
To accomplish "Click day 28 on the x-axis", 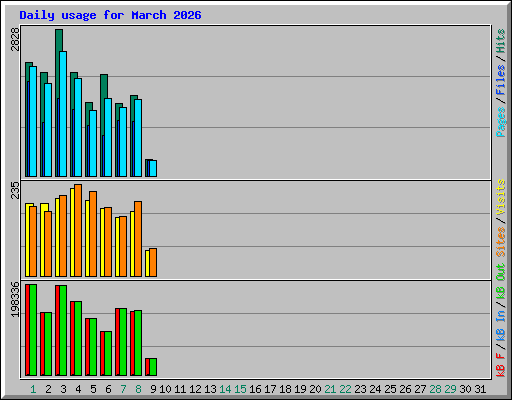I will tap(435, 389).
